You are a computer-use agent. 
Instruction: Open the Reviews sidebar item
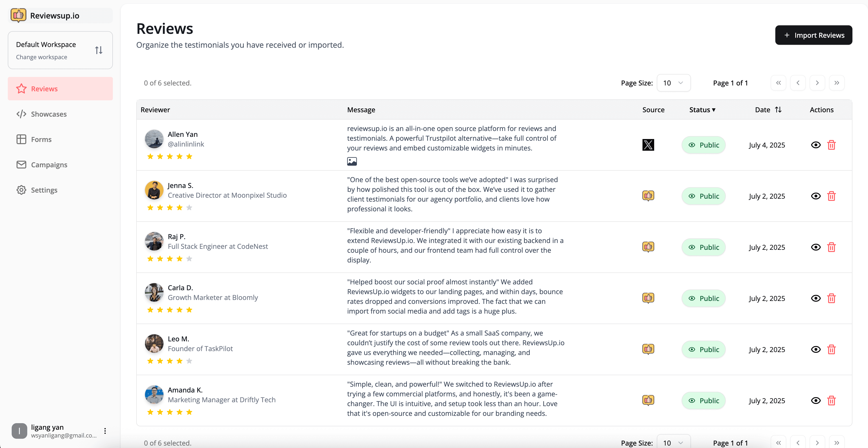[60, 88]
